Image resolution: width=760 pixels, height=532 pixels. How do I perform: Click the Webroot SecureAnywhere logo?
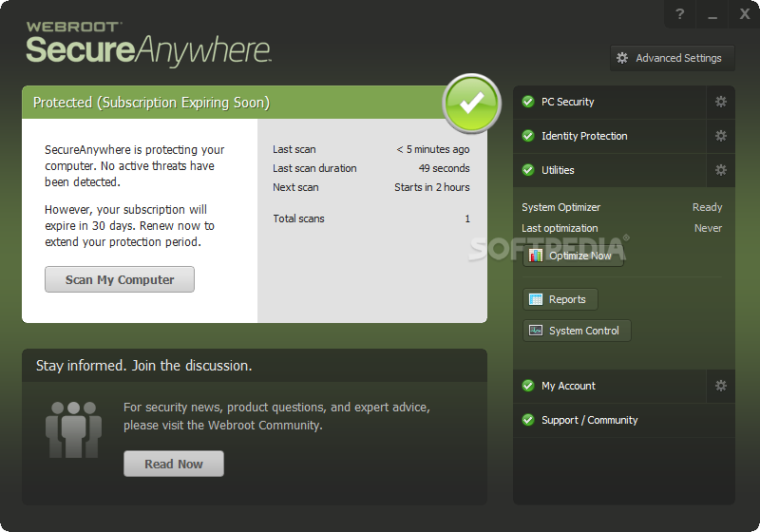pos(148,44)
